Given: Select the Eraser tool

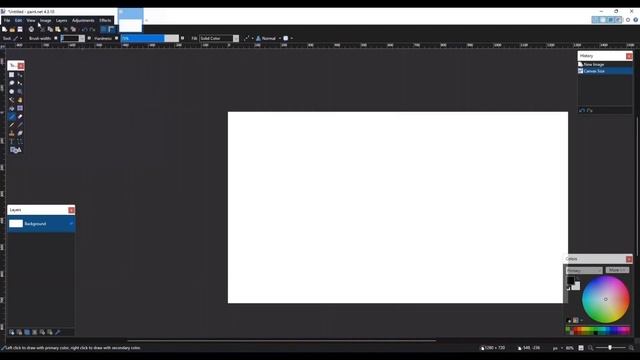Looking at the screenshot, I should [x=20, y=116].
